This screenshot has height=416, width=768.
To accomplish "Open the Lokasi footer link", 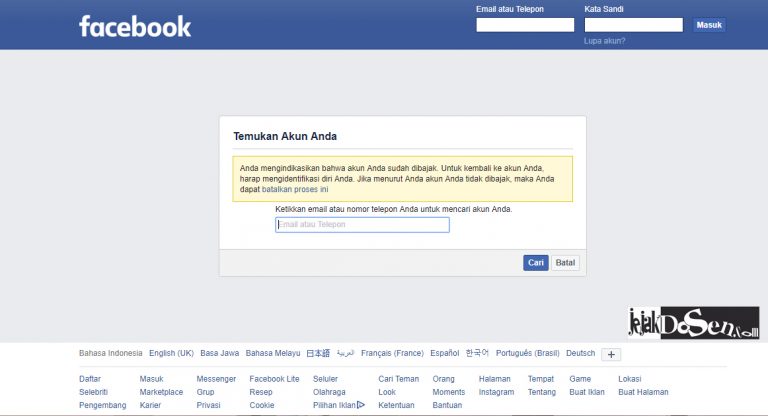I will (x=629, y=379).
